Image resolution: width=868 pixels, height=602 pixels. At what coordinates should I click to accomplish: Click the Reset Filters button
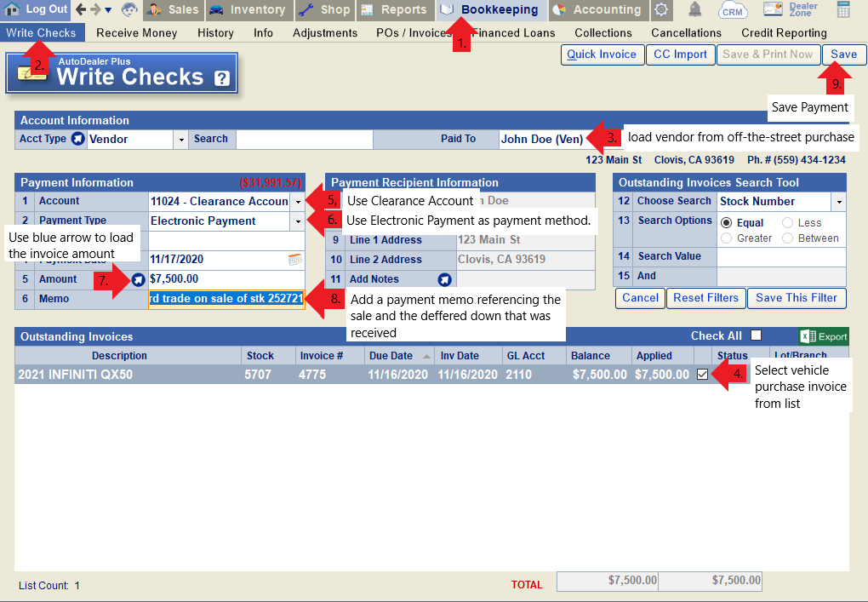click(x=705, y=298)
